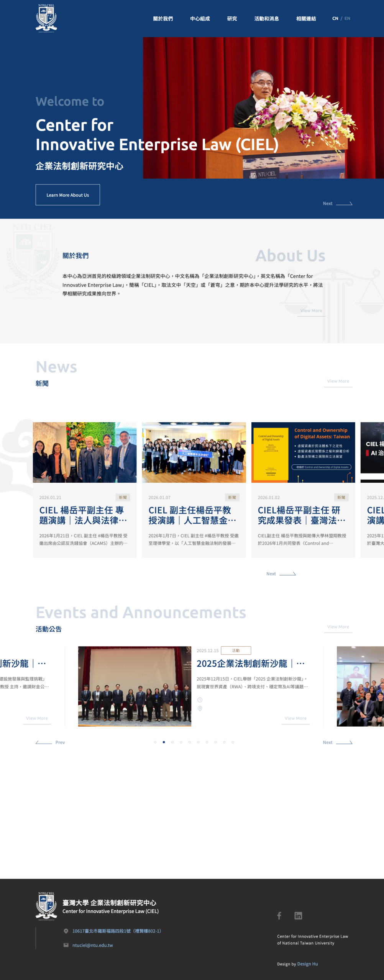Click the NTU CIEL logo in header

[46, 18]
